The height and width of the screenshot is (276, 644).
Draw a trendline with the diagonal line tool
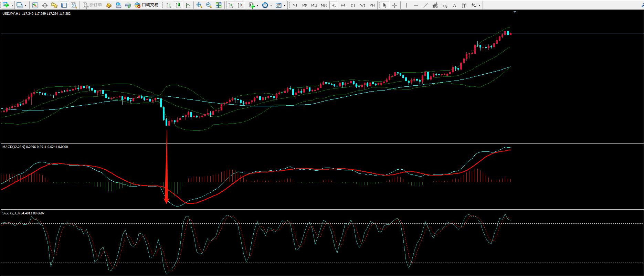point(425,5)
